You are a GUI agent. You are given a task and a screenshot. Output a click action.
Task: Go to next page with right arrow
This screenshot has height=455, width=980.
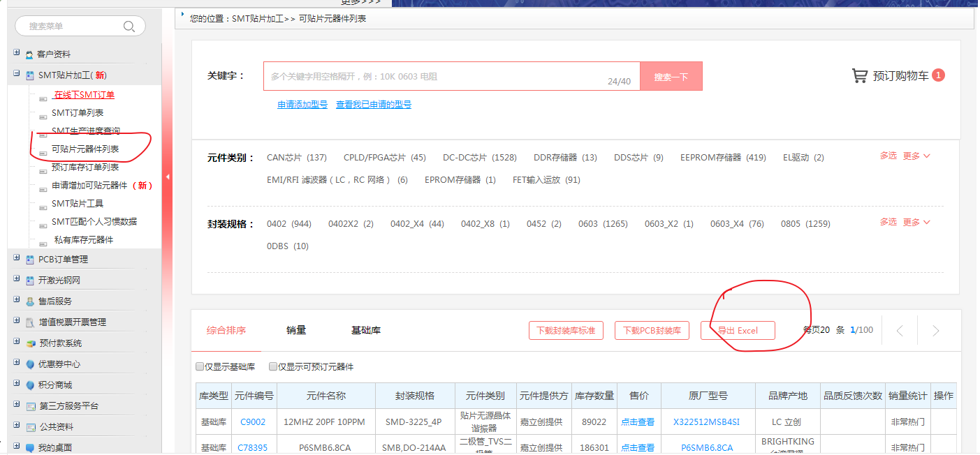pyautogui.click(x=935, y=331)
